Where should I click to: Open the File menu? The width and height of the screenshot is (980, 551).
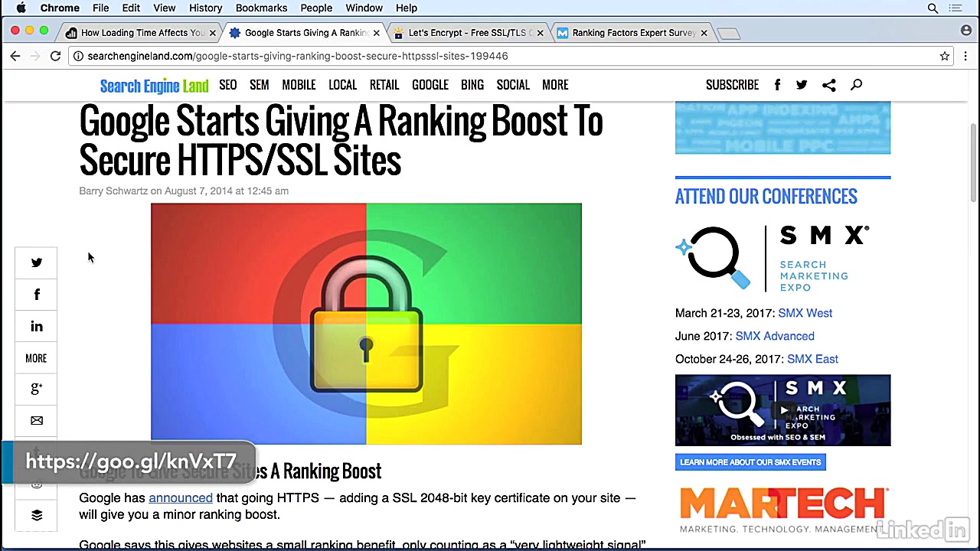point(101,8)
